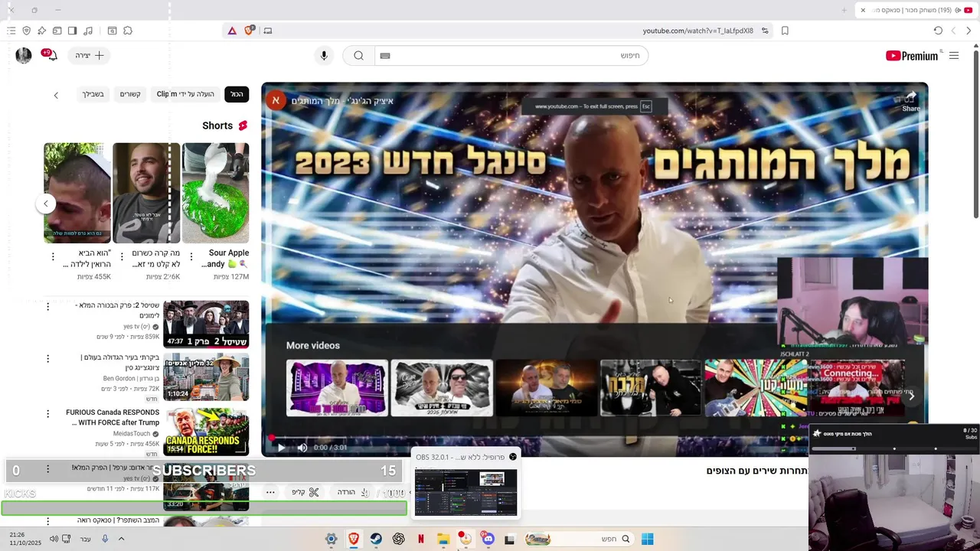The image size is (980, 551).
Task: Open FURIOUS Canada RESPONDS video title
Action: pos(113,417)
